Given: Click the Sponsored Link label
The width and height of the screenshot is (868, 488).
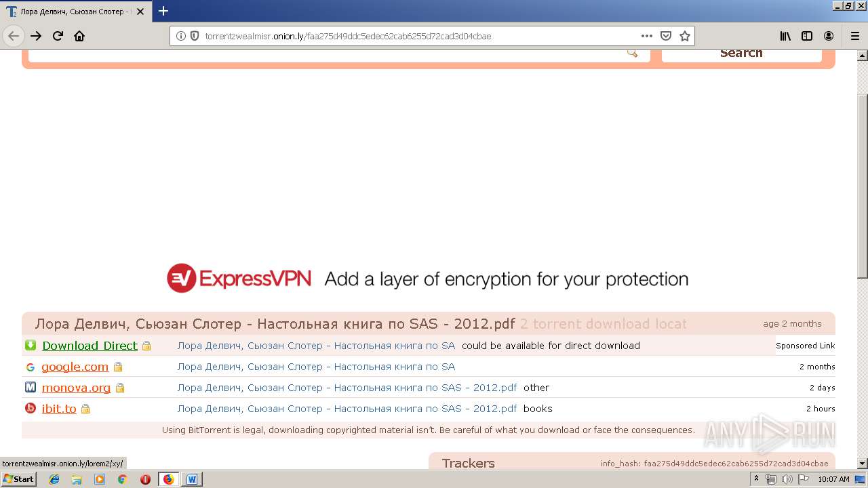Looking at the screenshot, I should pyautogui.click(x=805, y=346).
